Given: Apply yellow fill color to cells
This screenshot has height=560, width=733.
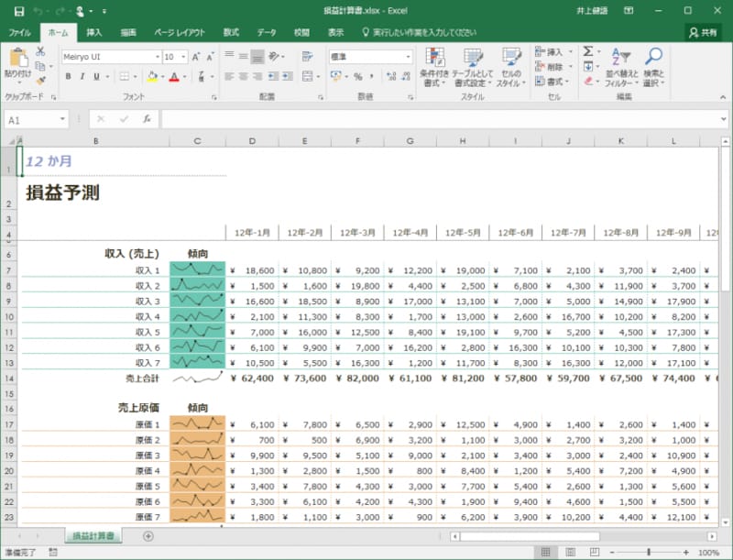Looking at the screenshot, I should (x=151, y=75).
